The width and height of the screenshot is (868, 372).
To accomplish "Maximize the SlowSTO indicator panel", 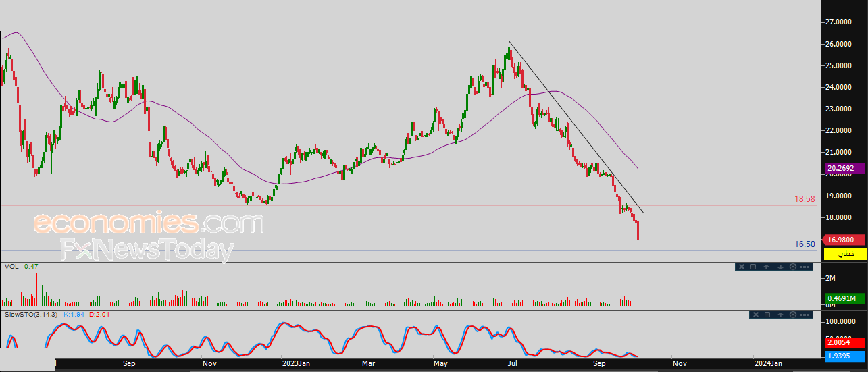I will (767, 315).
